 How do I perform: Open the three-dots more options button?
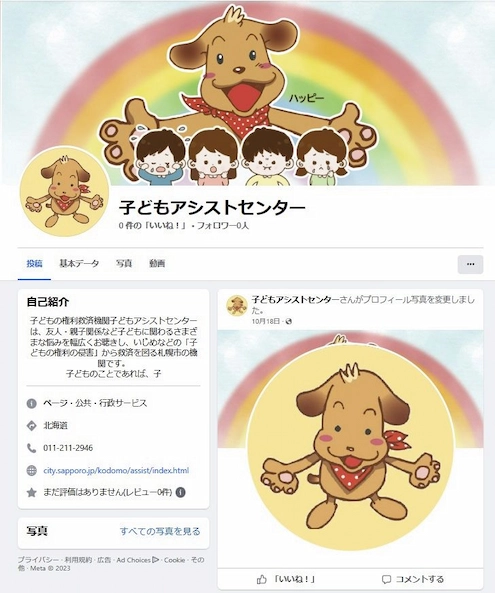(470, 264)
